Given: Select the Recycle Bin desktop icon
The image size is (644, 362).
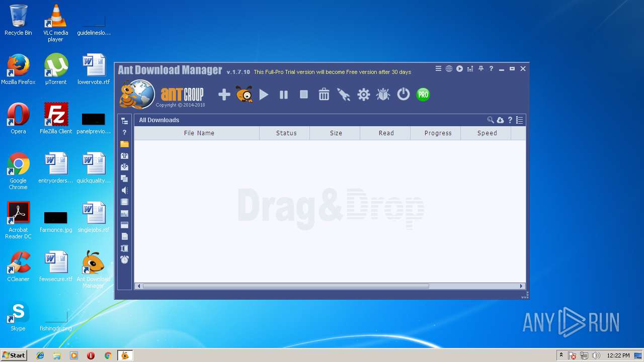Looking at the screenshot, I should click(x=18, y=20).
